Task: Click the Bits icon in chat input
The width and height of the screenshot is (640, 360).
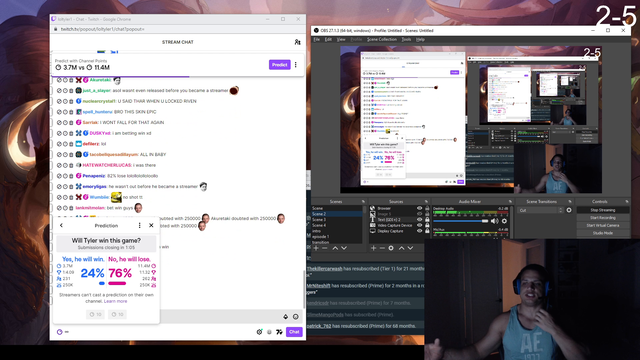Action: (x=285, y=316)
